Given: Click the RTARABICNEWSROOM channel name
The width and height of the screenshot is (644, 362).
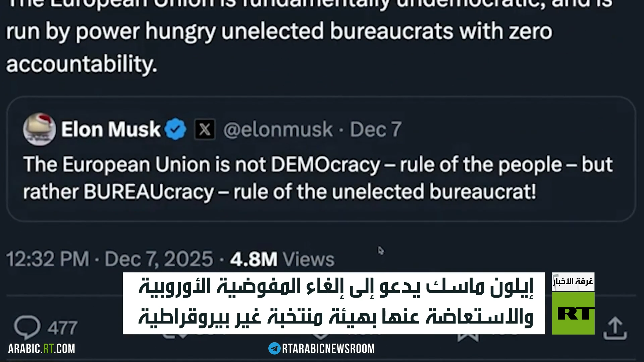Looking at the screenshot, I should pyautogui.click(x=328, y=349).
